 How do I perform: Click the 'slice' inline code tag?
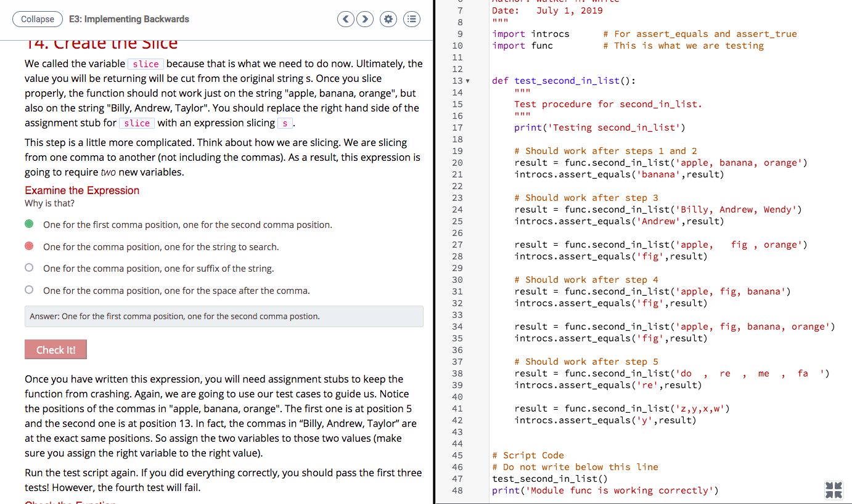coord(145,63)
